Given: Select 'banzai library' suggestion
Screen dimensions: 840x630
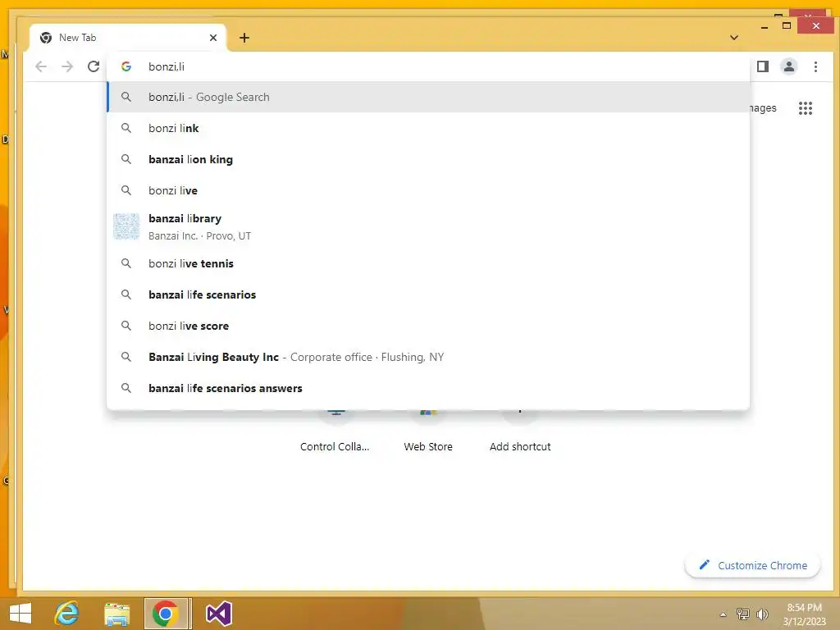Looking at the screenshot, I should [x=428, y=226].
